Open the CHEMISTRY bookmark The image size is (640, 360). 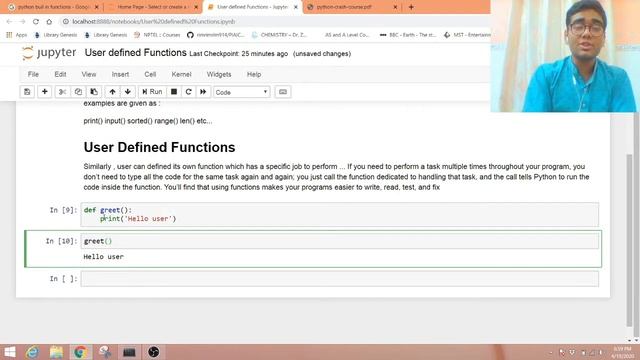(279, 35)
